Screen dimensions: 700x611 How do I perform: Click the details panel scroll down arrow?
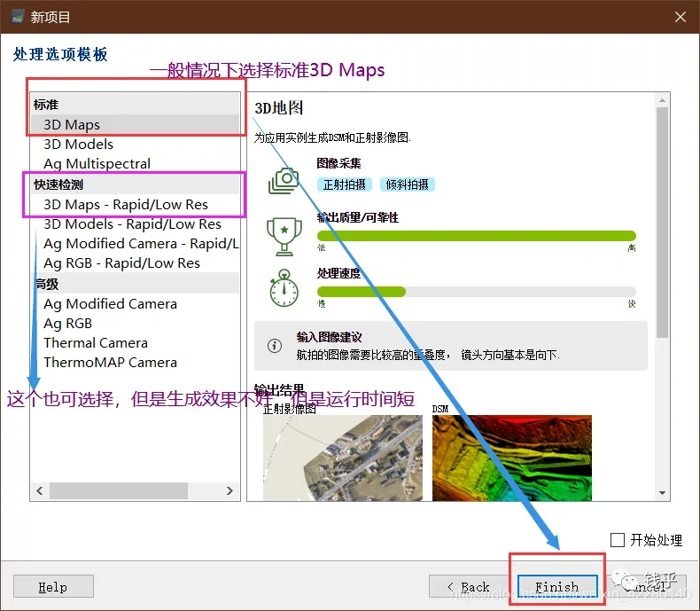click(662, 492)
